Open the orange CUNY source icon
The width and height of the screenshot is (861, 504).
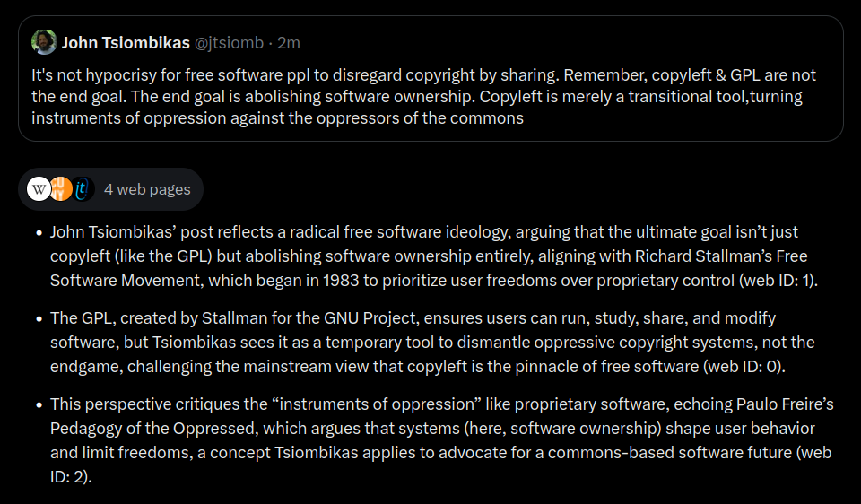[62, 189]
